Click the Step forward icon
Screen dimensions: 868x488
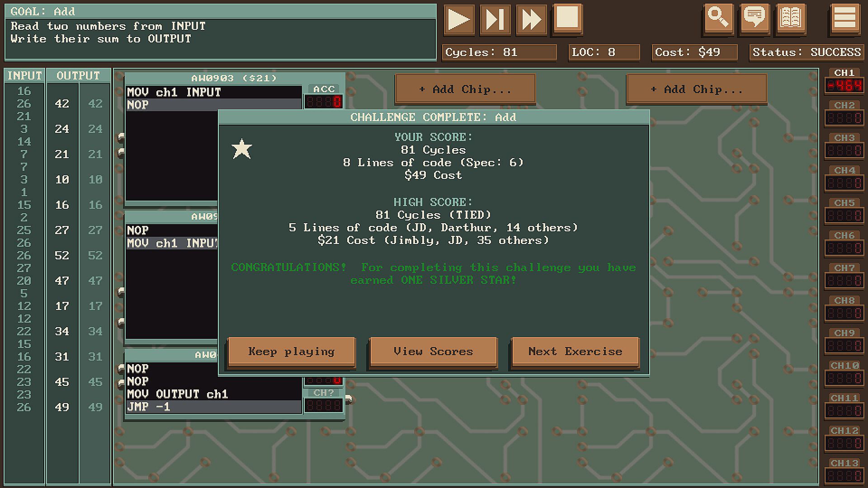495,19
